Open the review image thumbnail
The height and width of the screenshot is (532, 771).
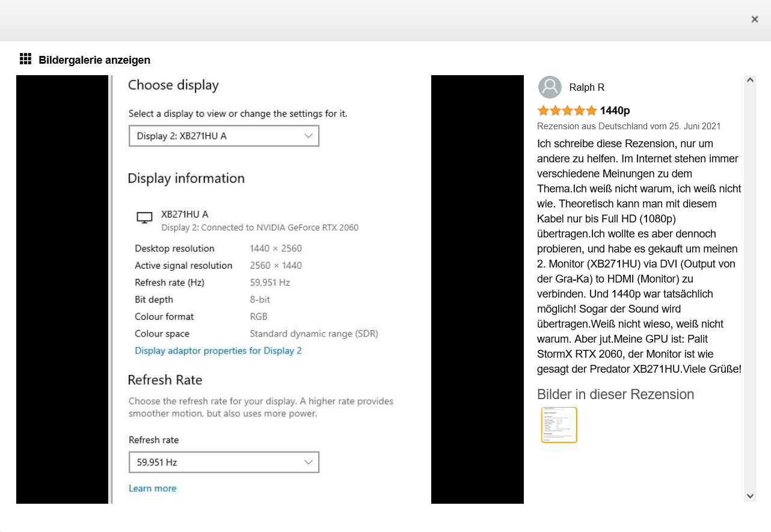coord(559,424)
